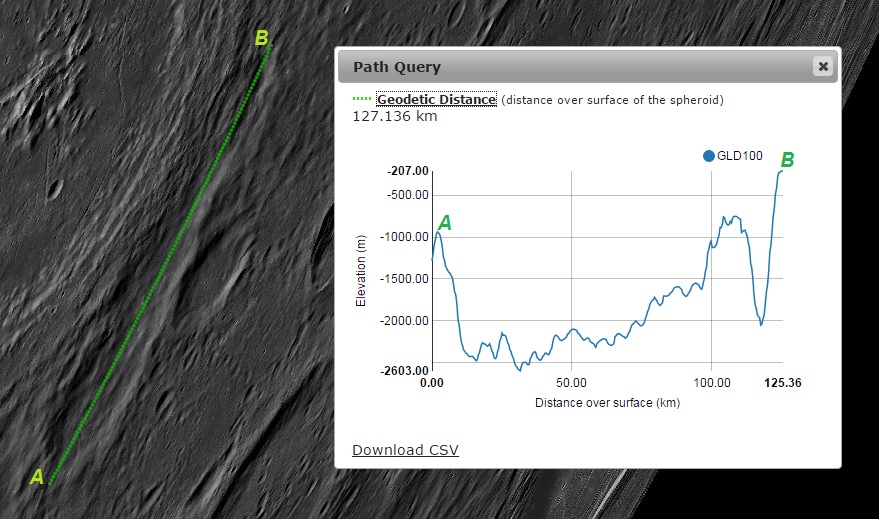Toggle the GLD100 blue legend circle
The width and height of the screenshot is (879, 519).
coord(709,156)
